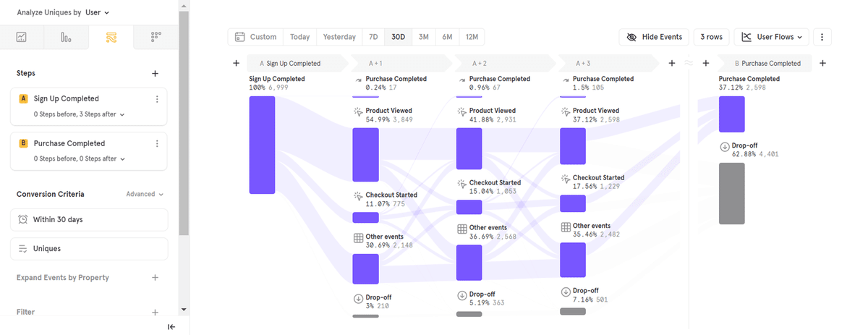Select the Retention dots grid tab

156,37
